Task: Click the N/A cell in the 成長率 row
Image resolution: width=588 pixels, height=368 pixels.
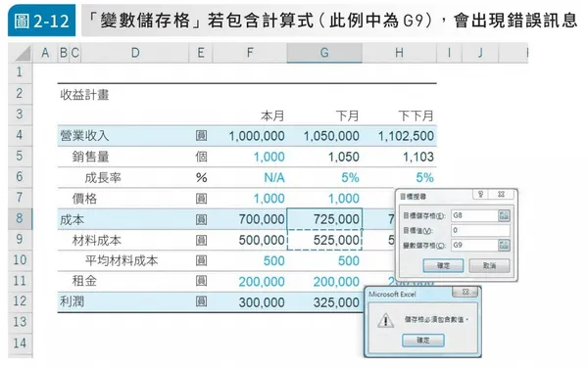Action: (x=274, y=177)
